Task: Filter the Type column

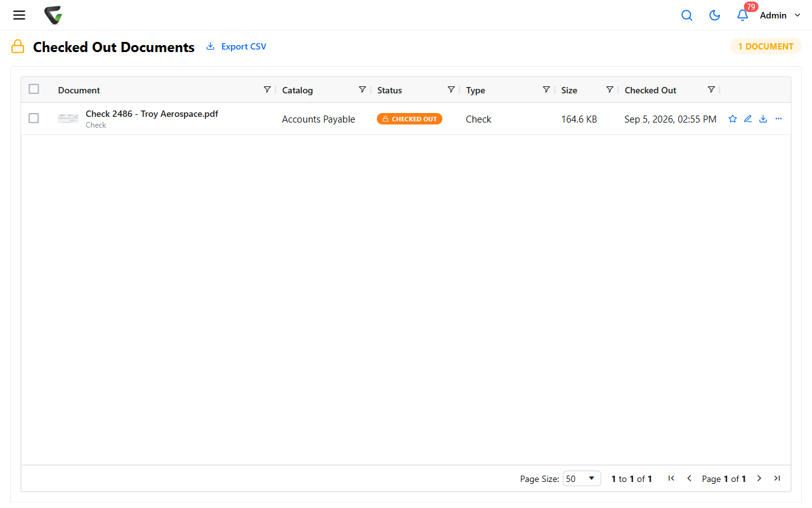Action: coord(546,90)
